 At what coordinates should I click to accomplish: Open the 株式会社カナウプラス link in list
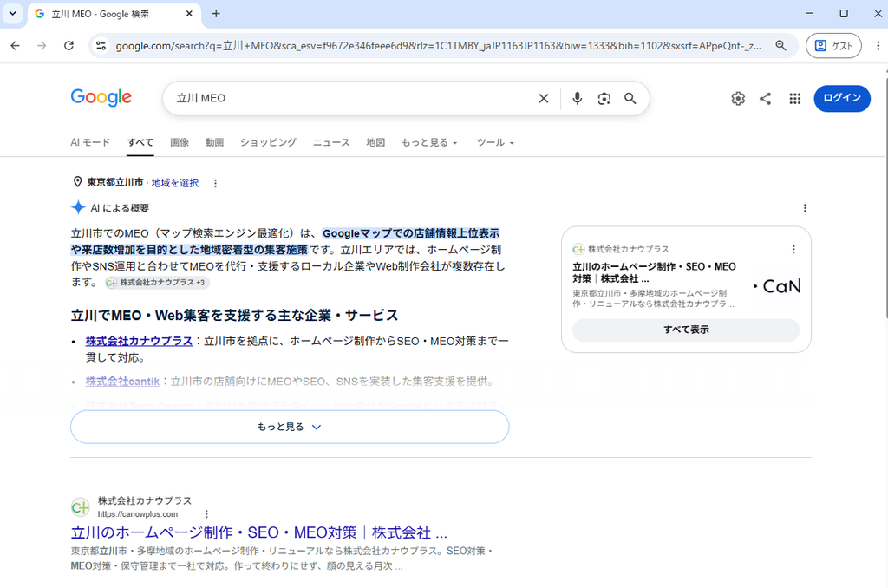click(139, 341)
